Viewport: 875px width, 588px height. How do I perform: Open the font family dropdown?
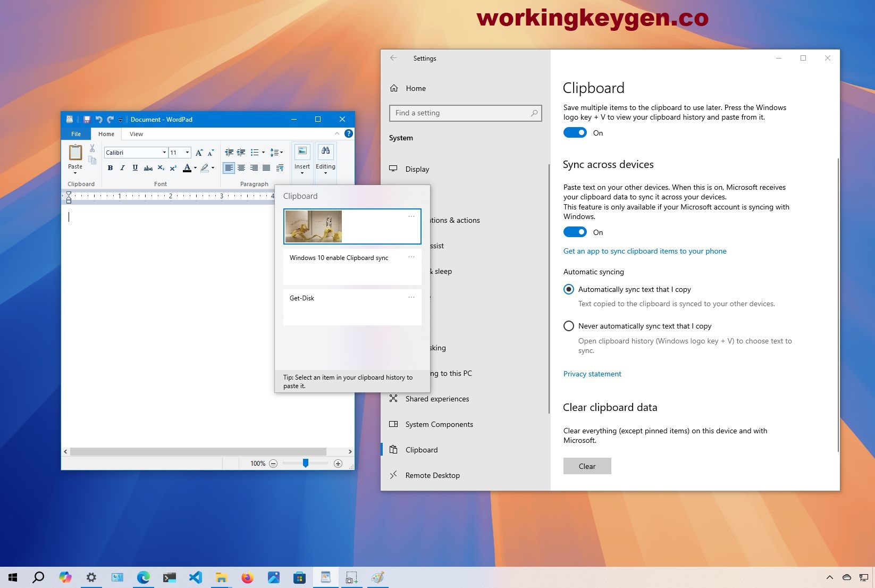pyautogui.click(x=165, y=152)
